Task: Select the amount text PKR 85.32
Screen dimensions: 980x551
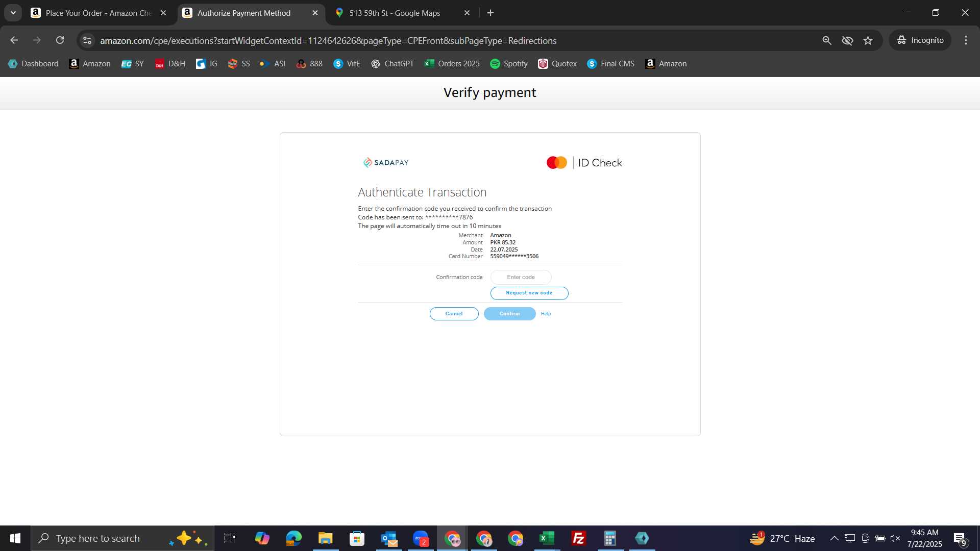Action: pyautogui.click(x=503, y=243)
